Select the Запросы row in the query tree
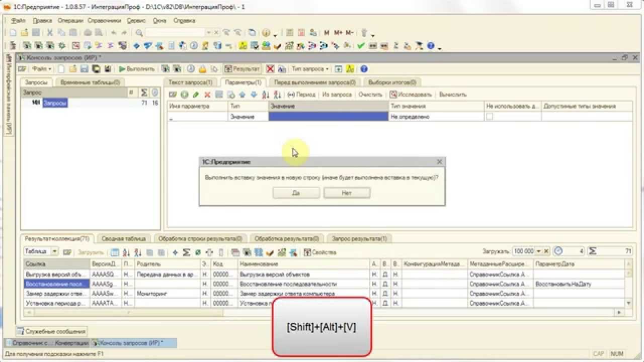The image size is (644, 362). point(55,103)
